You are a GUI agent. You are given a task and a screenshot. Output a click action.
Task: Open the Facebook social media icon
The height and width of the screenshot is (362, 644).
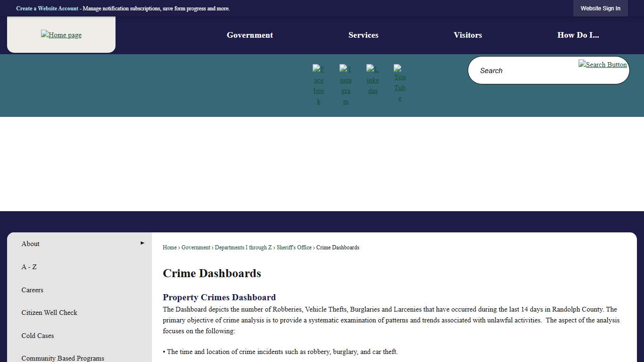[319, 84]
